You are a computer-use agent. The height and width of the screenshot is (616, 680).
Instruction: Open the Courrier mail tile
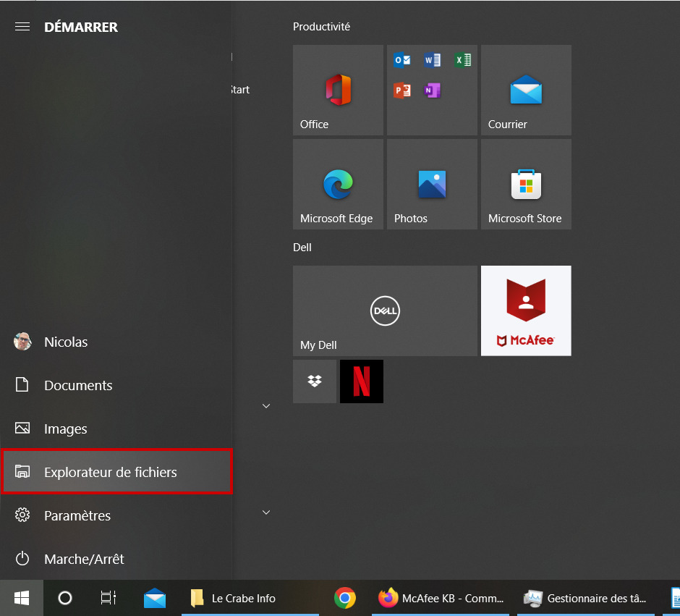[526, 90]
